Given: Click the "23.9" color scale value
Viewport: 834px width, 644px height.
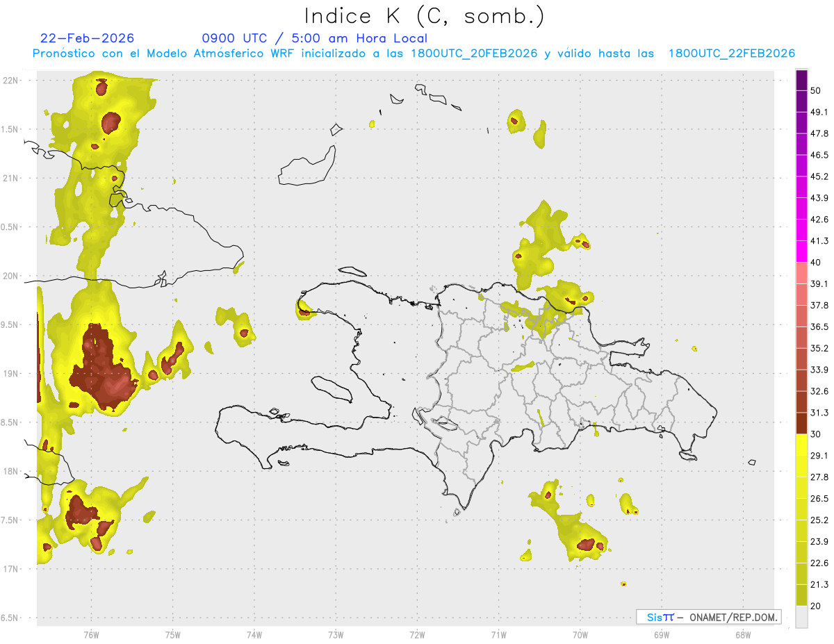Looking at the screenshot, I should click(819, 542).
